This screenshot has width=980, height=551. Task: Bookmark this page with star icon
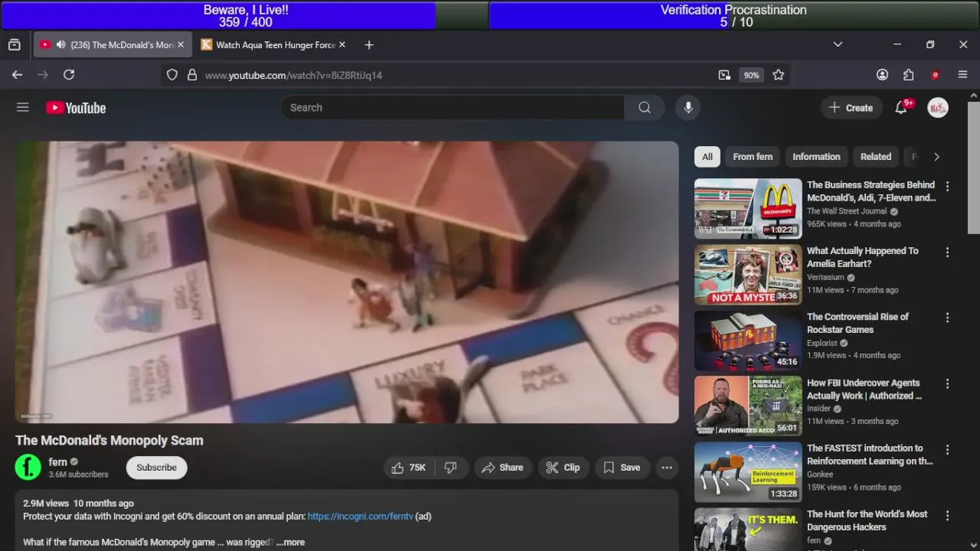tap(779, 75)
